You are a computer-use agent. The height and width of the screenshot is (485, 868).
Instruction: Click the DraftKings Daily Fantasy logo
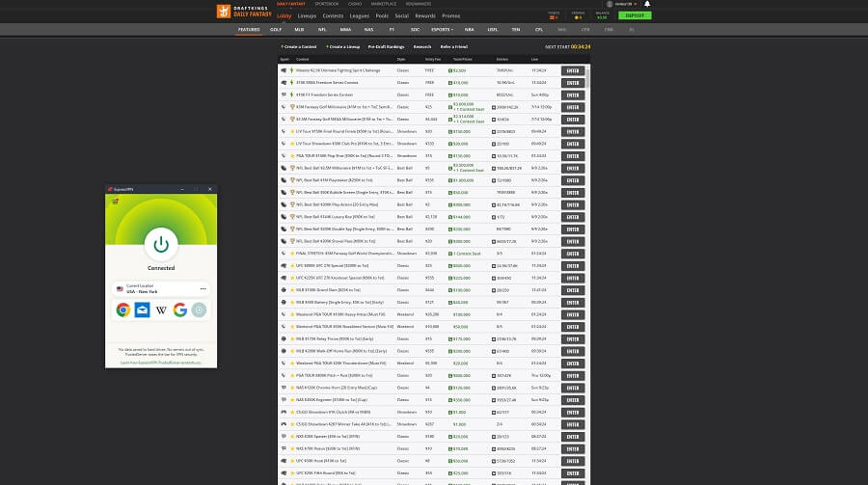(x=244, y=11)
